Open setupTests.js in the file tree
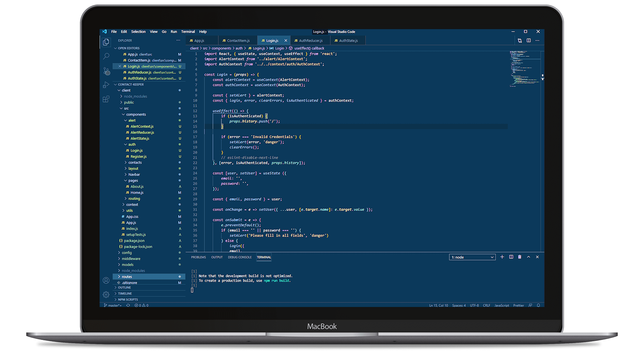Screen dimensions: 644x356 tap(149, 235)
